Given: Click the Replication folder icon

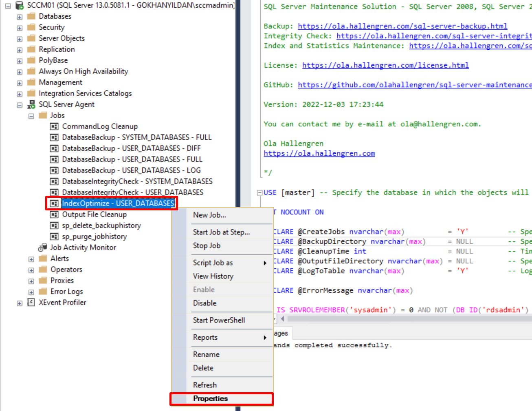Looking at the screenshot, I should coord(31,49).
